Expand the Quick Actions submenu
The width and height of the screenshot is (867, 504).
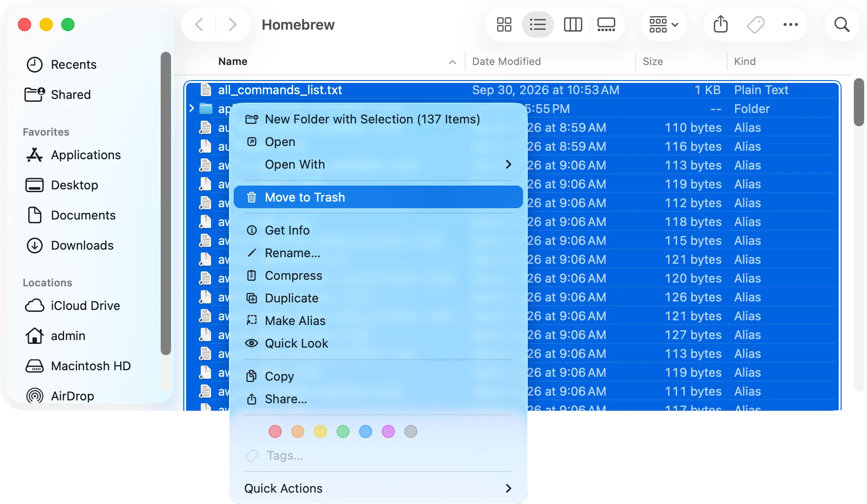378,488
